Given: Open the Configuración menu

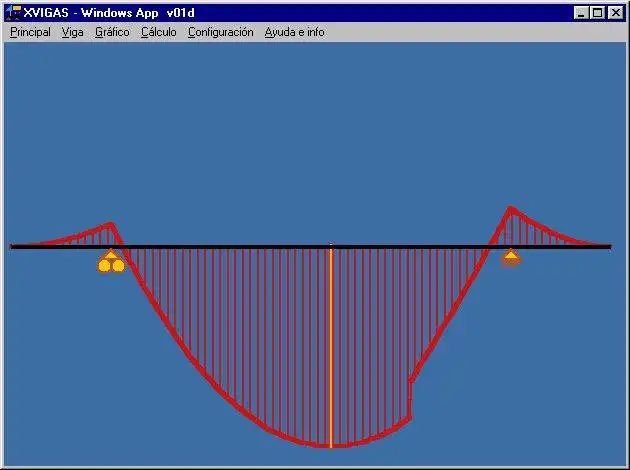Looking at the screenshot, I should pos(221,32).
